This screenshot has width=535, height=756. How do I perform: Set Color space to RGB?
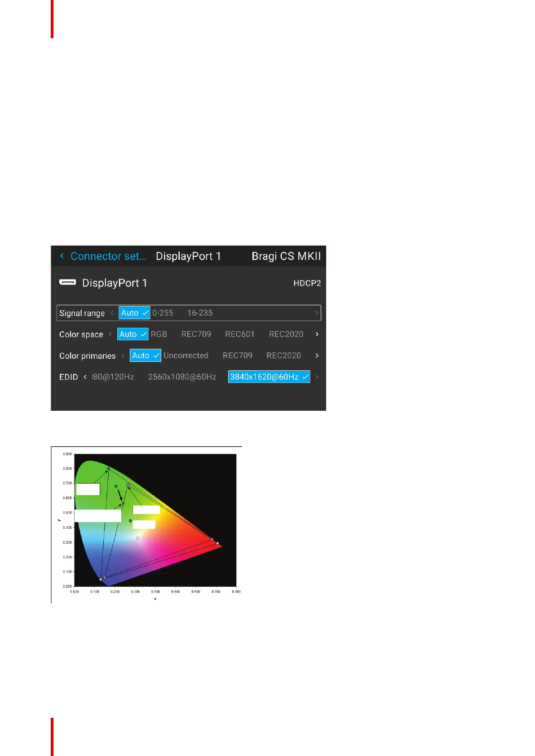pyautogui.click(x=159, y=334)
